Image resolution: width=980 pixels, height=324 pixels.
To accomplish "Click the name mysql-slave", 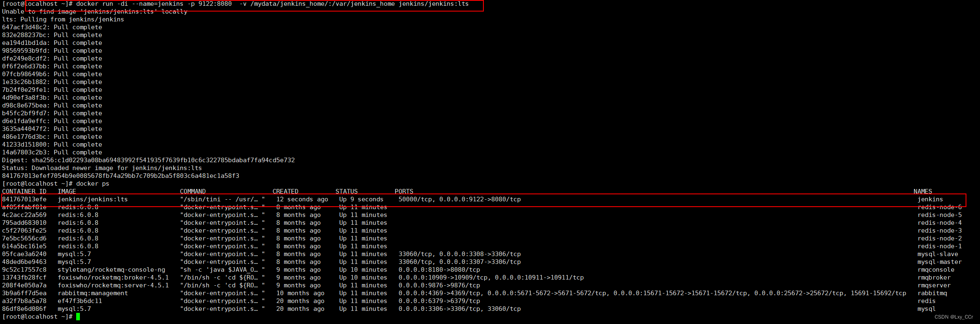I will pyautogui.click(x=938, y=254).
